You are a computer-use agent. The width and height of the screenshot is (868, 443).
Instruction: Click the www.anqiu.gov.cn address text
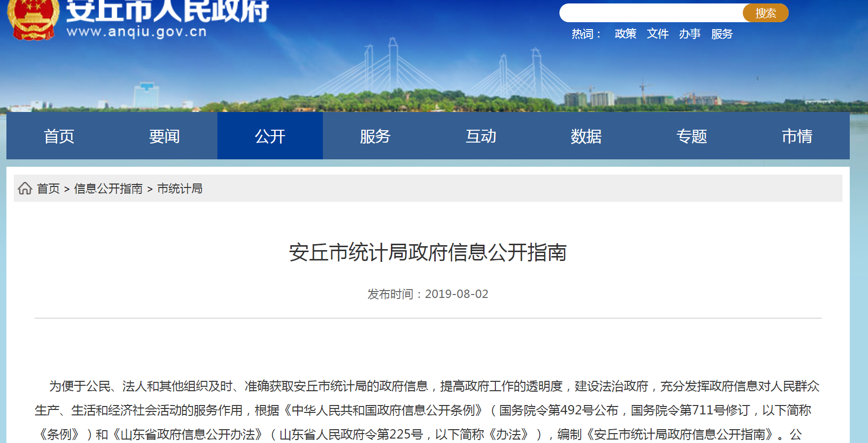click(137, 32)
